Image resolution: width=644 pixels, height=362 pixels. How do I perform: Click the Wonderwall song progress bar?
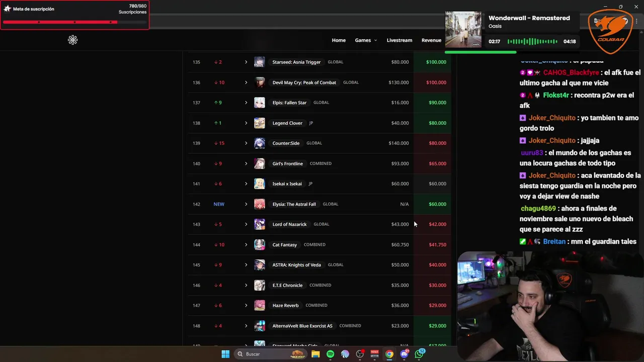click(x=512, y=52)
